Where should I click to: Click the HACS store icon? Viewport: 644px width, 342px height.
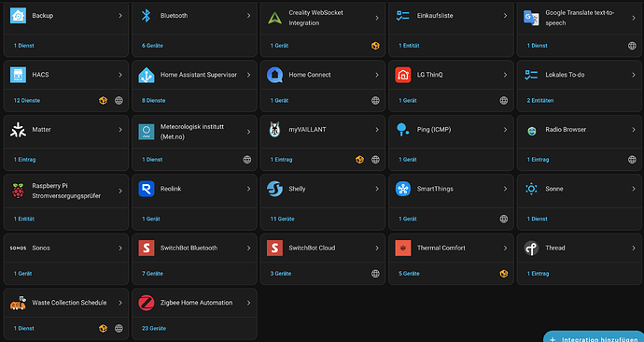click(18, 75)
